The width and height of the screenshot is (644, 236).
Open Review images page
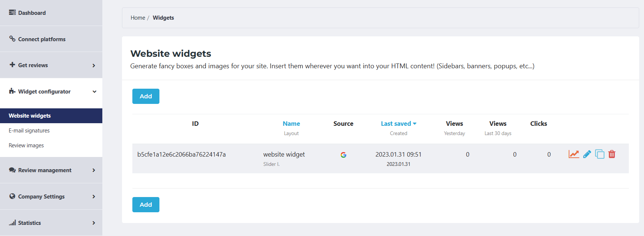(26, 145)
